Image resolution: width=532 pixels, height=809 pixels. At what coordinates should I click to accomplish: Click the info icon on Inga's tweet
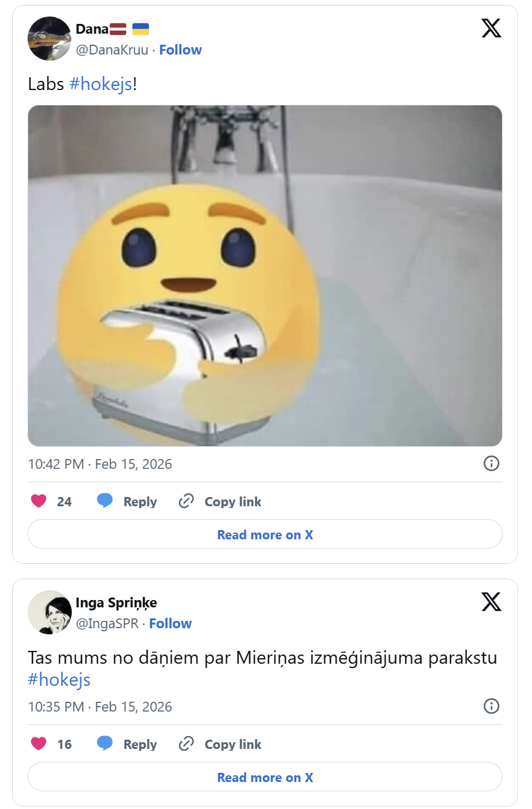491,706
